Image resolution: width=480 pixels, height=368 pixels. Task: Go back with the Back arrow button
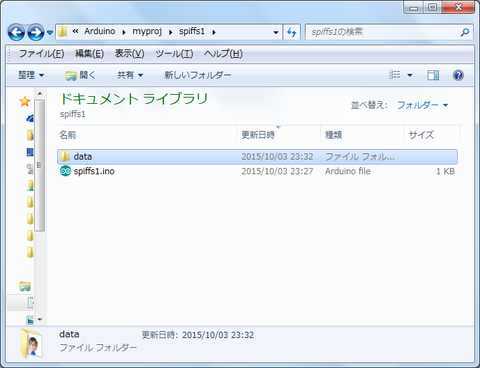pyautogui.click(x=16, y=32)
